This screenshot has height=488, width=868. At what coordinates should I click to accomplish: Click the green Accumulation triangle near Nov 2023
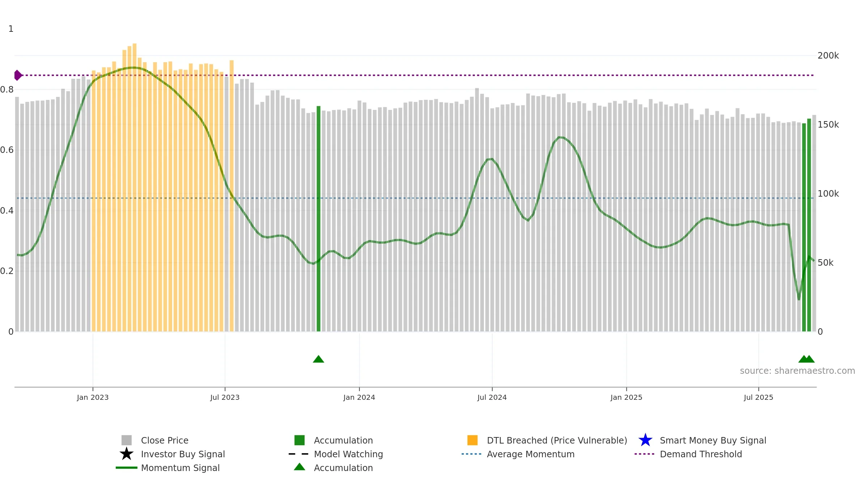pos(318,359)
